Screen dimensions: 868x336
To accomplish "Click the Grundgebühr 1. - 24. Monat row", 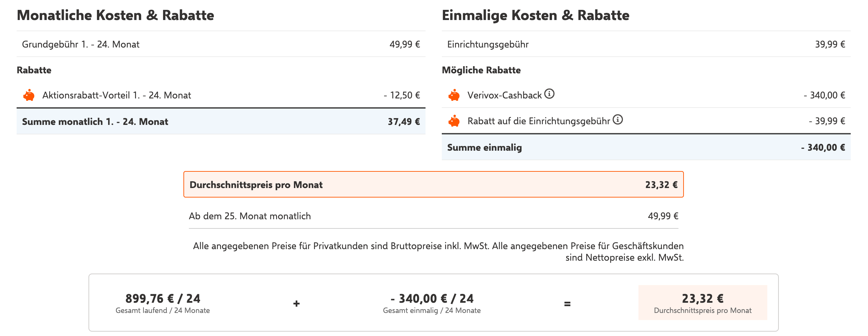I will (x=221, y=44).
